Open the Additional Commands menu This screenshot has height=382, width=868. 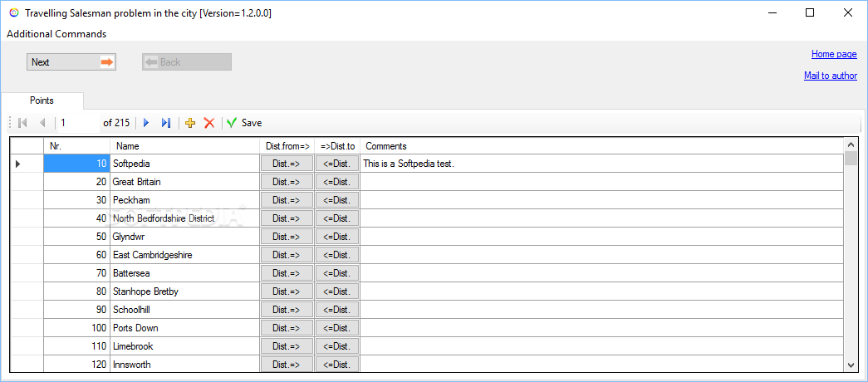(56, 34)
